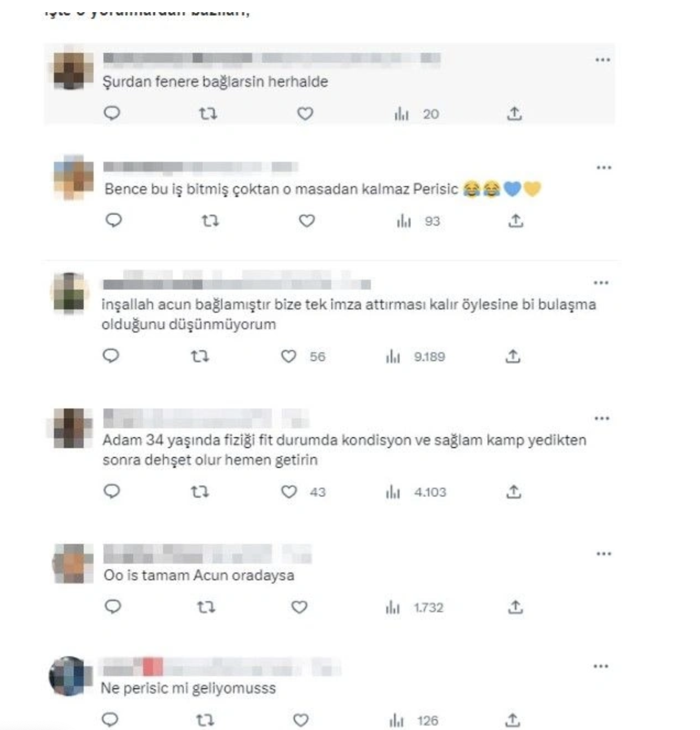Screen dimensions: 700x730
Task: Share the 'Şurdan fenere bağlarsin' tweet
Action: (x=514, y=113)
